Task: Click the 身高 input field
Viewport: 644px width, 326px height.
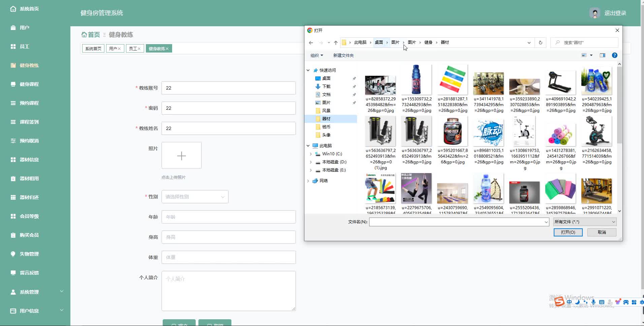Action: 229,237
